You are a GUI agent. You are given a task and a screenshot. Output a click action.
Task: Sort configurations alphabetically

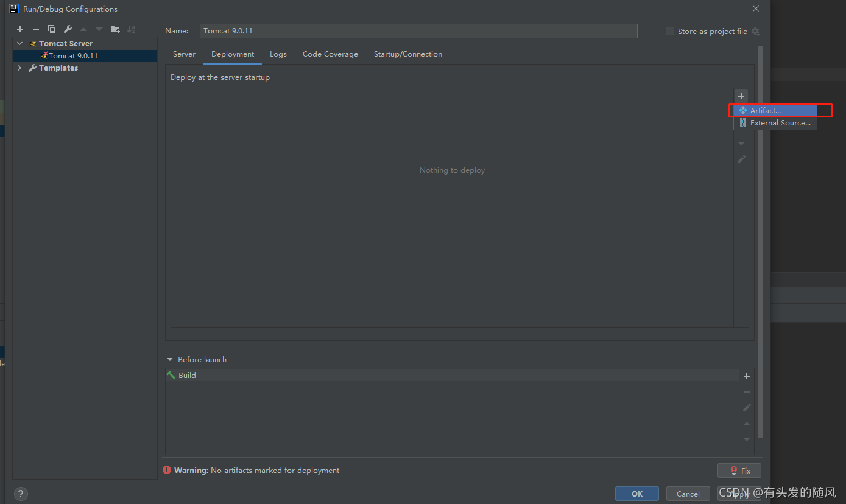131,29
